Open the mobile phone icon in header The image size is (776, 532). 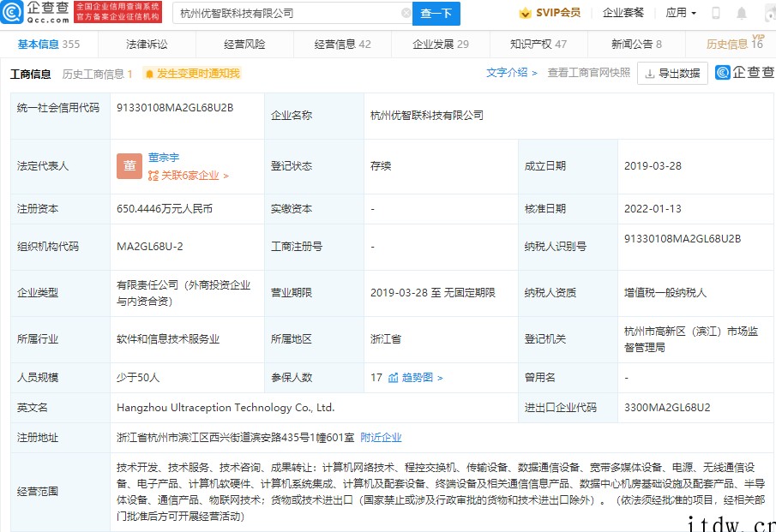716,14
